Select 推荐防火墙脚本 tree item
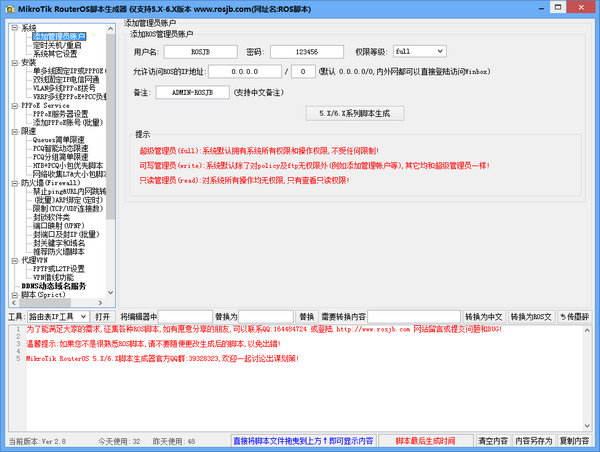Image resolution: width=600 pixels, height=452 pixels. point(59,251)
